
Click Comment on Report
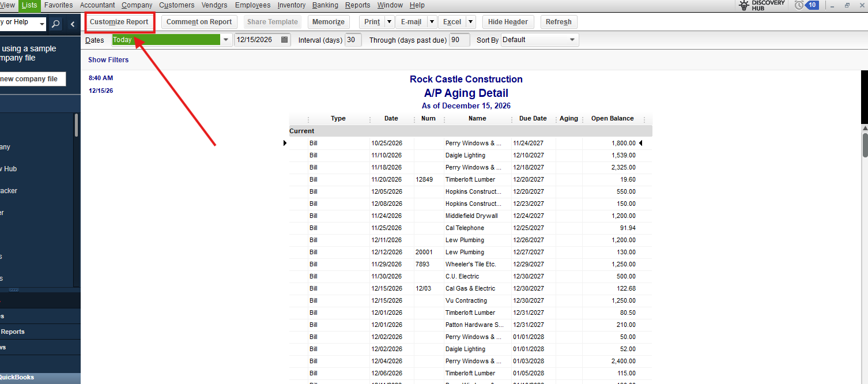click(x=199, y=22)
